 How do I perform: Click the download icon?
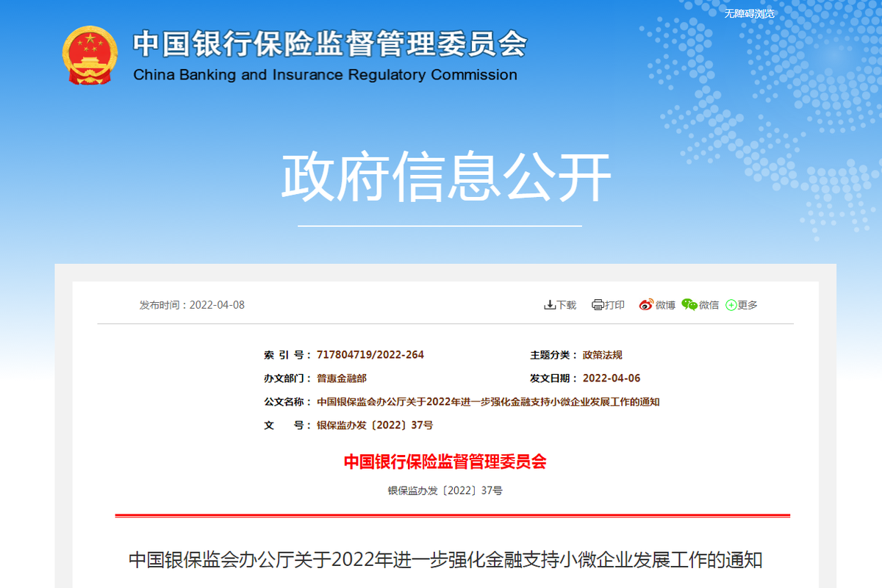pyautogui.click(x=549, y=305)
